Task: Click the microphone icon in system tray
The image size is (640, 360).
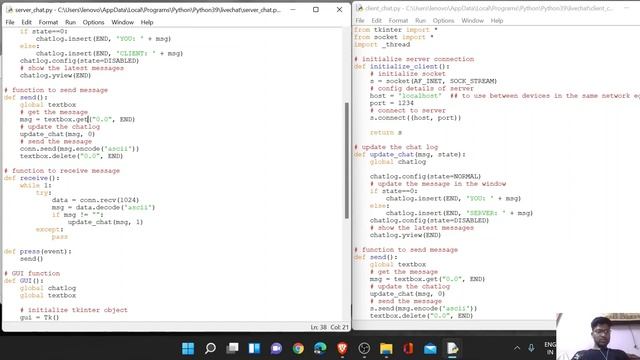Action: pyautogui.click(x=531, y=348)
